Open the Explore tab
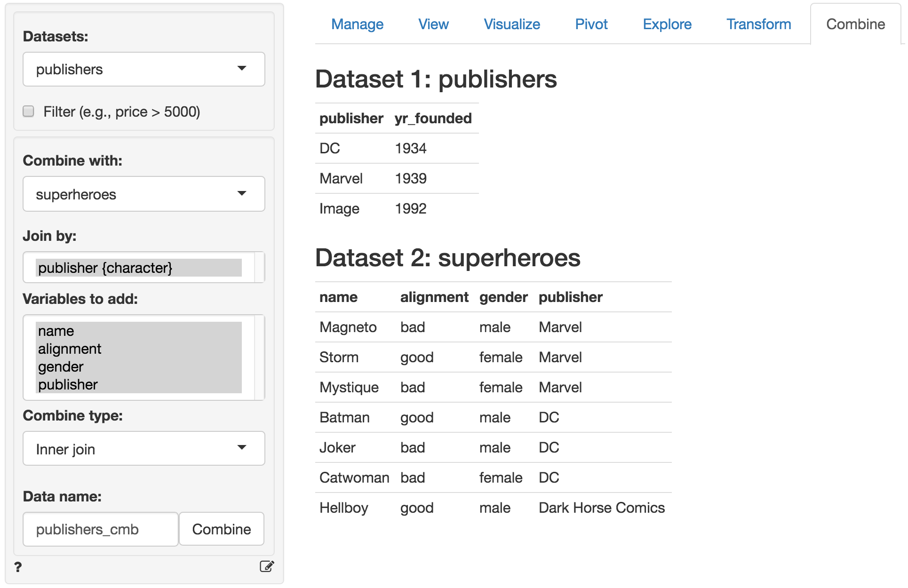 point(667,24)
